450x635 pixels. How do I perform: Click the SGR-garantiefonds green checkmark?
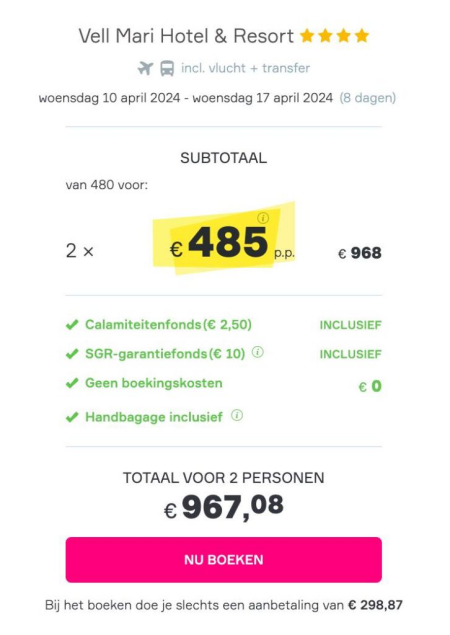pyautogui.click(x=72, y=354)
